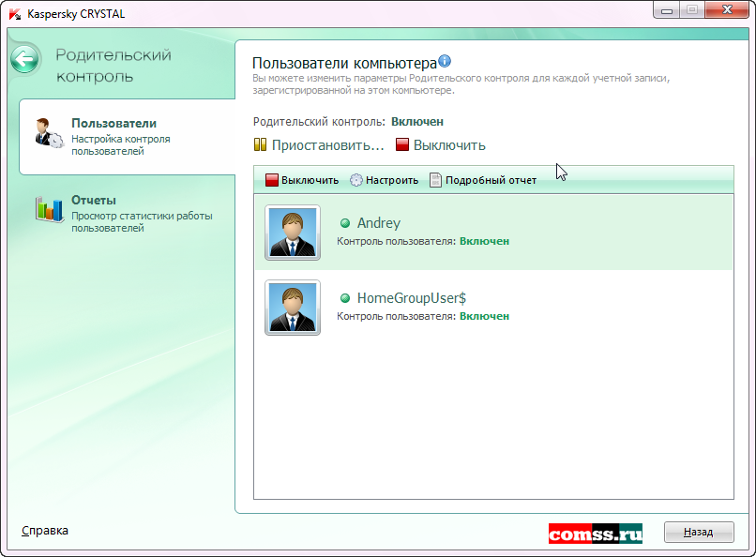Click HomeGroupUser$ avatar picture
Screen dimensions: 756x557
point(293,308)
